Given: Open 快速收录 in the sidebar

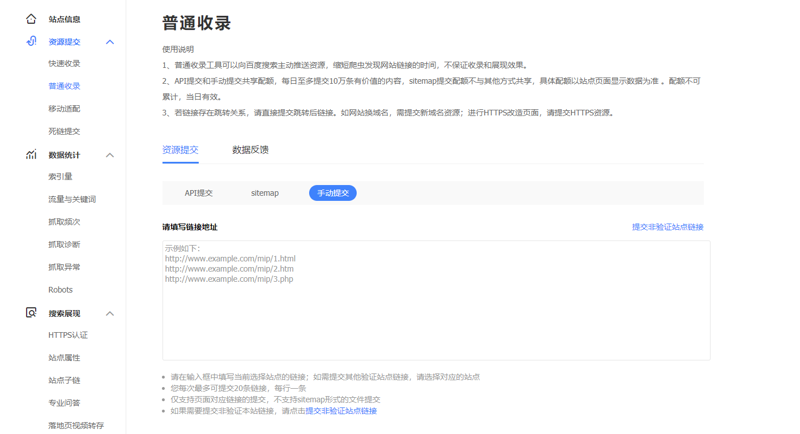Looking at the screenshot, I should click(64, 64).
